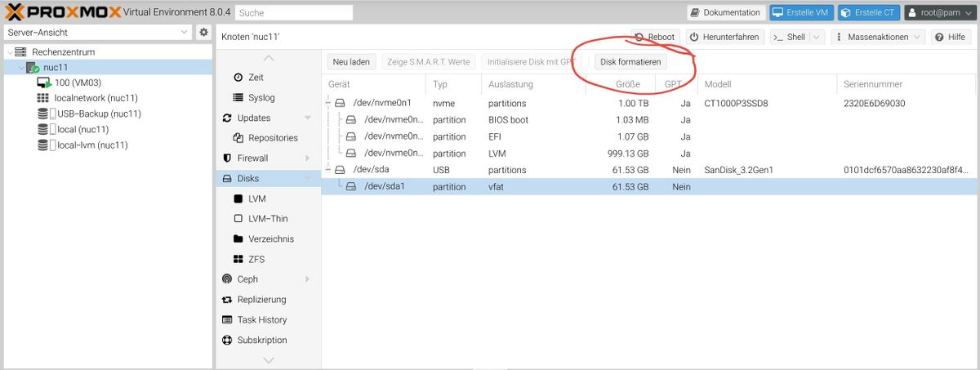Click the Hilfe button
The image size is (980, 370).
tap(951, 37)
